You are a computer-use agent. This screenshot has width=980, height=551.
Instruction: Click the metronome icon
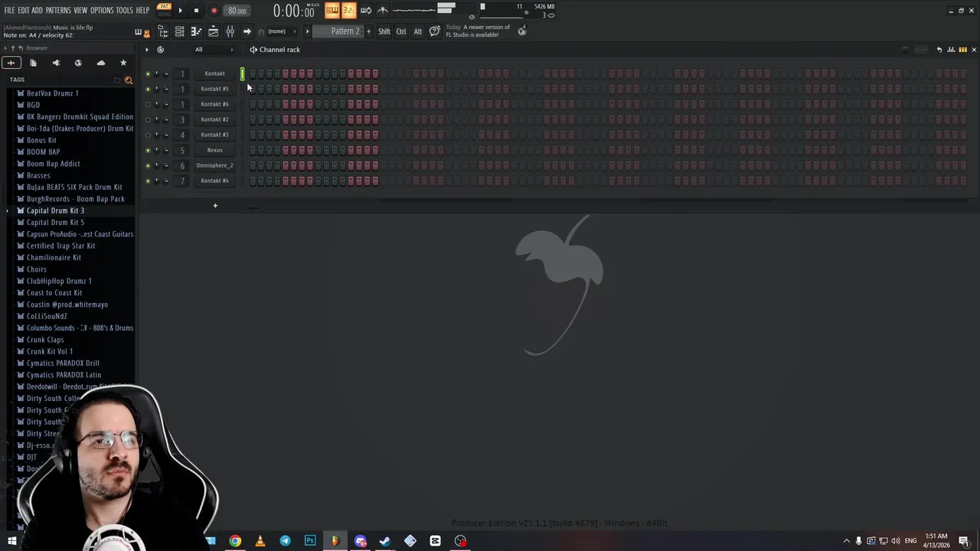click(383, 10)
